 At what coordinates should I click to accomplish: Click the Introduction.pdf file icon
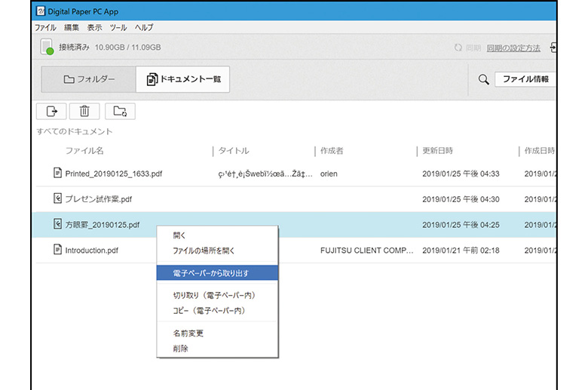[57, 250]
